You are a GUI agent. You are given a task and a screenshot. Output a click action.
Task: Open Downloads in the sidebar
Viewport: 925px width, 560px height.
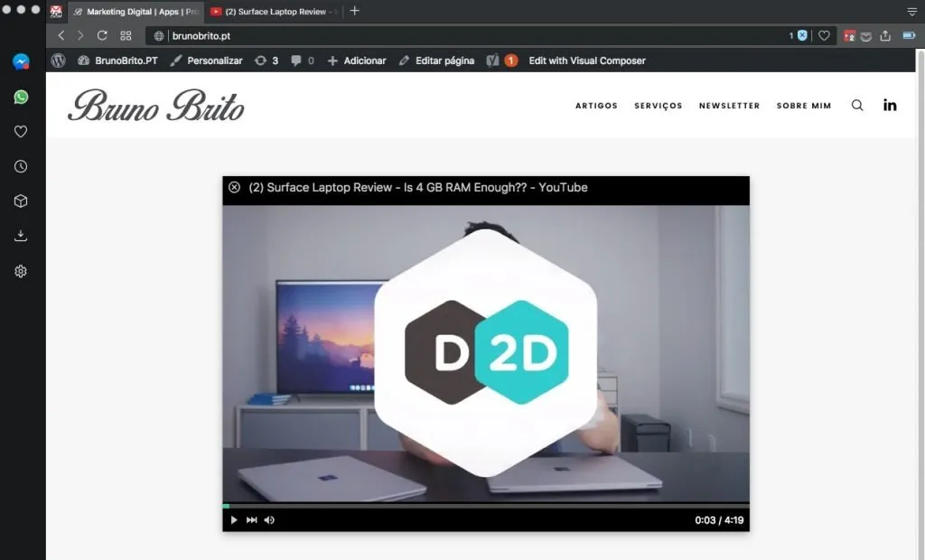tap(21, 236)
